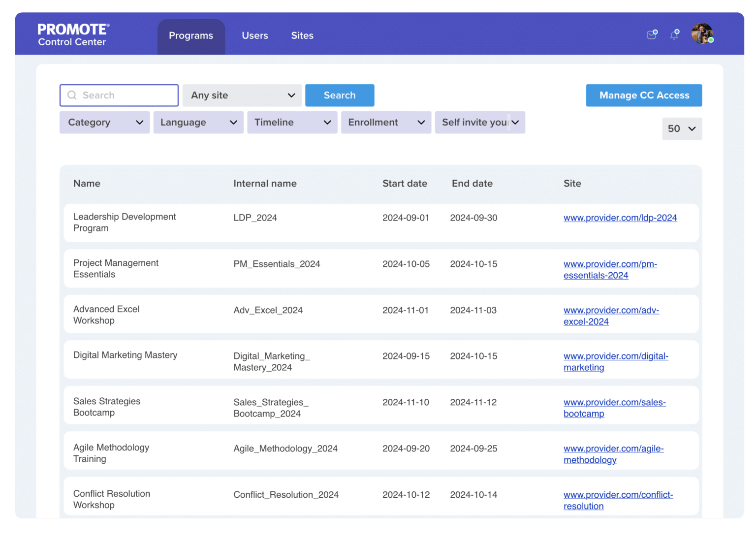This screenshot has width=756, height=544.
Task: Open the user profile avatar
Action: pos(702,33)
